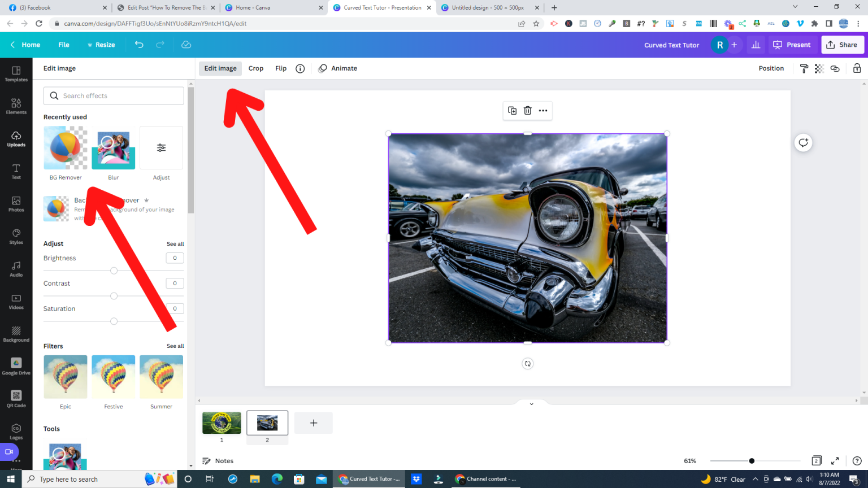The width and height of the screenshot is (868, 488).
Task: Open the Elements panel
Action: coord(16,105)
